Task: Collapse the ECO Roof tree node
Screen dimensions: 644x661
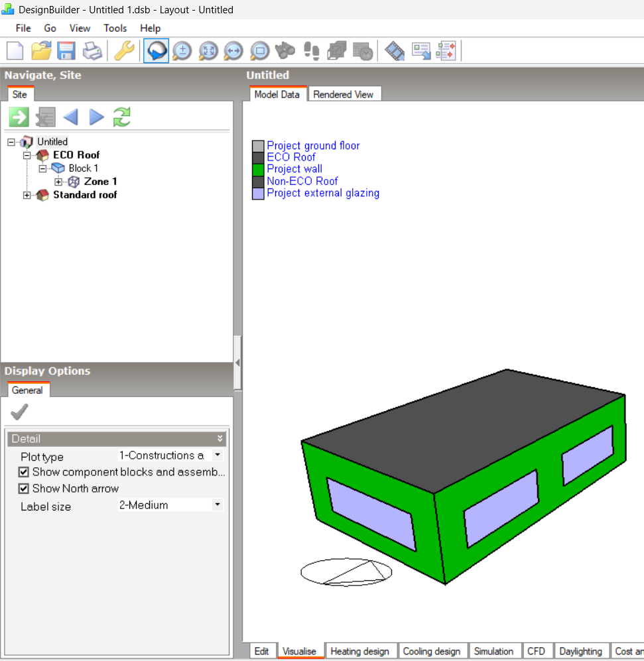Action: pos(27,156)
